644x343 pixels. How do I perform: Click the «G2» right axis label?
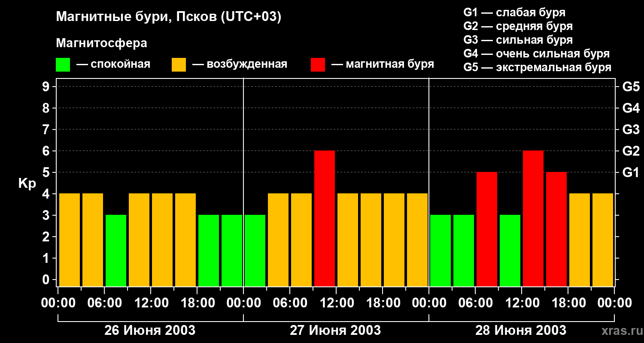(631, 151)
